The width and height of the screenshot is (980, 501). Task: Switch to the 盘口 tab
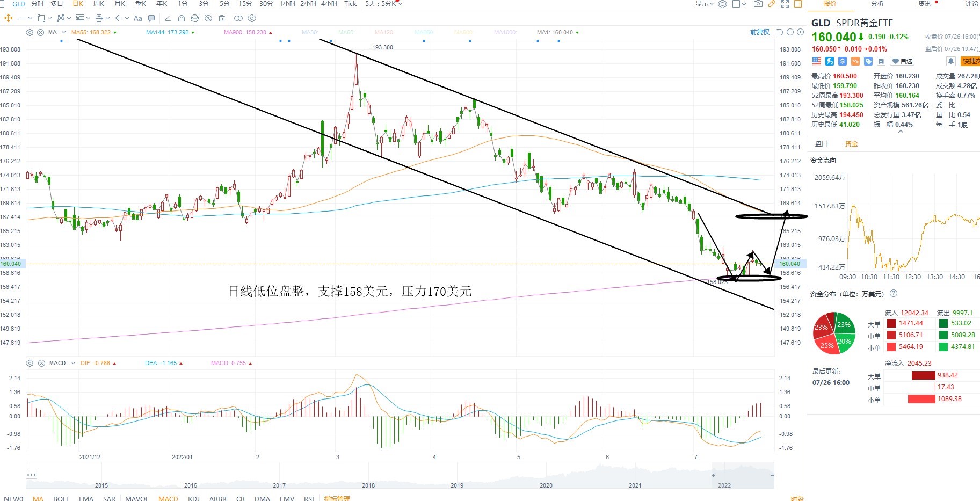click(x=822, y=143)
